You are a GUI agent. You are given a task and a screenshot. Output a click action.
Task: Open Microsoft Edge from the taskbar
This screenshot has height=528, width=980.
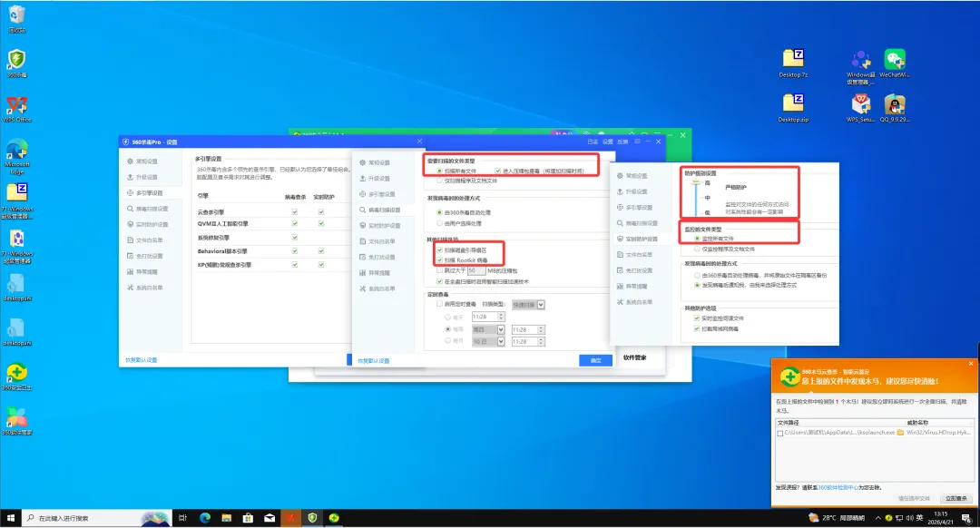[x=204, y=518]
